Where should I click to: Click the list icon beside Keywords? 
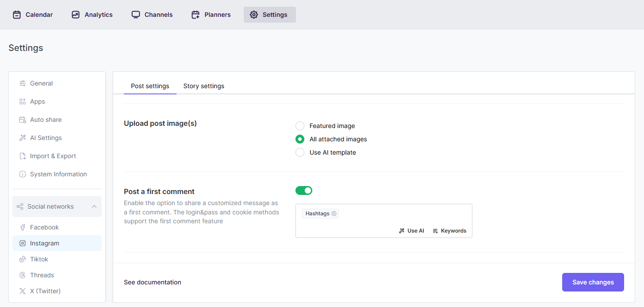coord(435,231)
